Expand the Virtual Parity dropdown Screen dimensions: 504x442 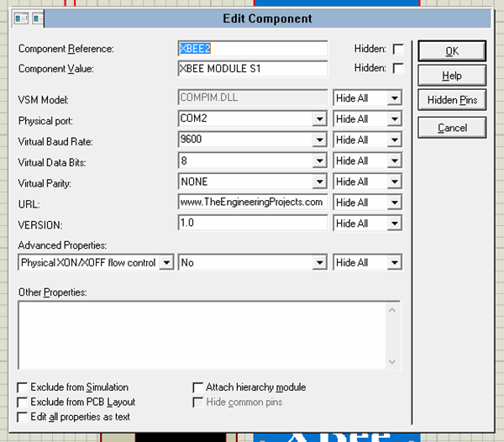click(x=319, y=182)
